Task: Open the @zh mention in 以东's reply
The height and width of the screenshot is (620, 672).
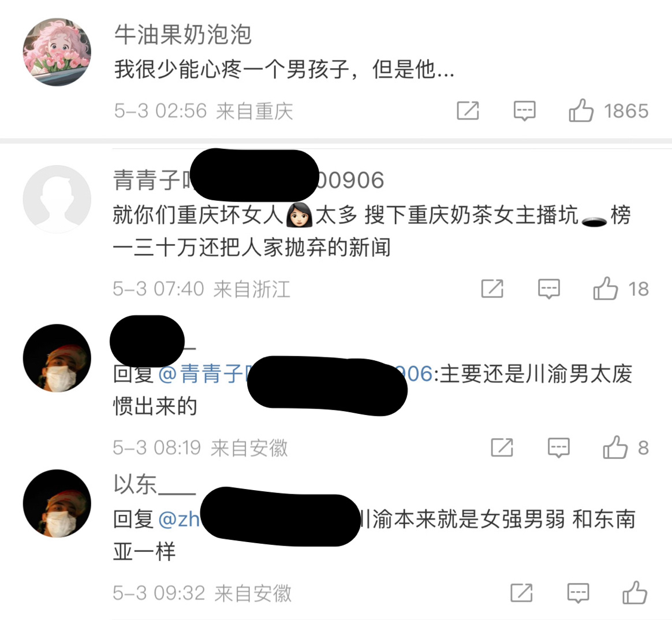Action: (179, 520)
